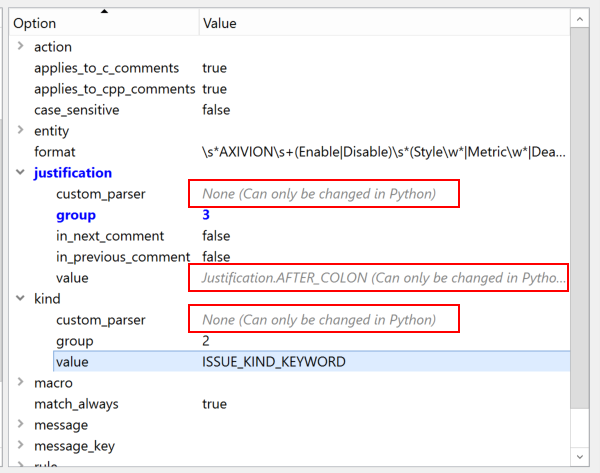Collapse the kind option node

(x=21, y=298)
